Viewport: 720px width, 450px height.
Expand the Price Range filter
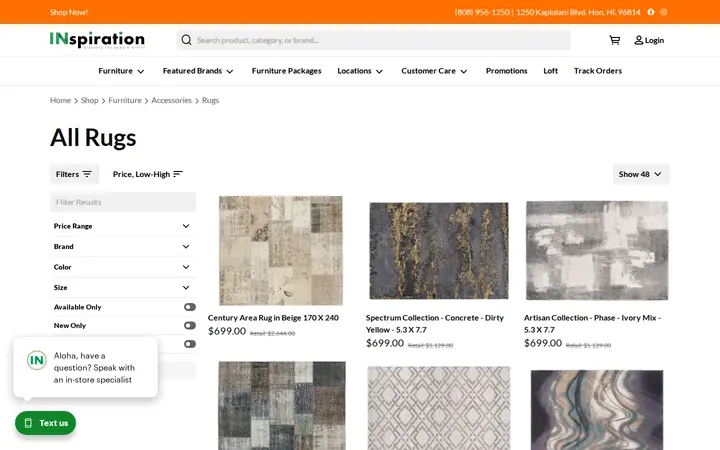click(123, 226)
